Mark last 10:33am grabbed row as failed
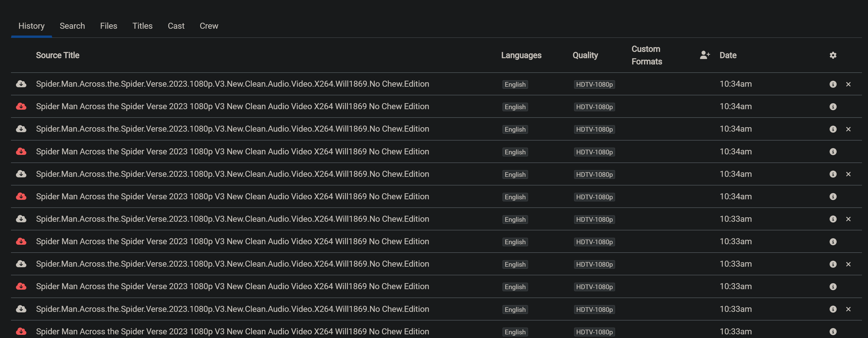The width and height of the screenshot is (868, 338). pyautogui.click(x=848, y=309)
